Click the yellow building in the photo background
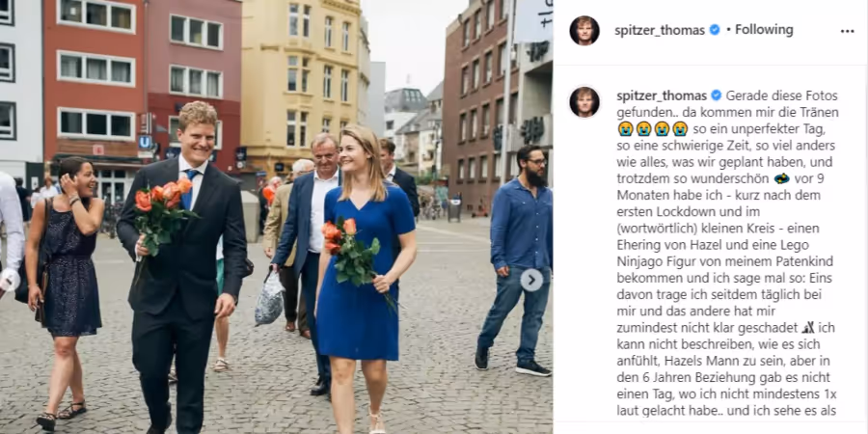Viewport: 868px width, 434px height. coord(302,83)
